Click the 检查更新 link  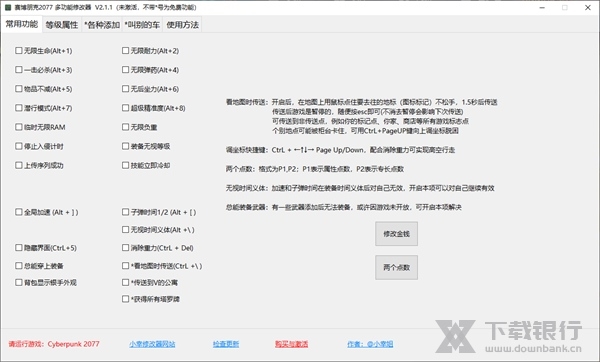point(226,344)
